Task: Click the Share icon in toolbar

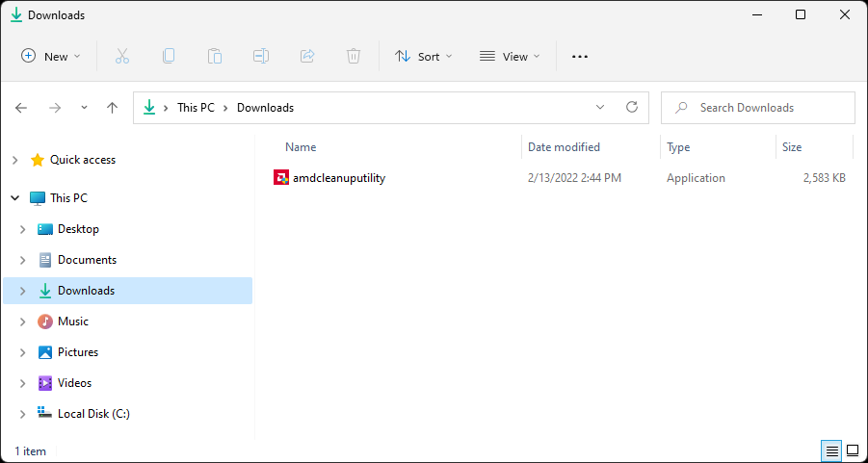Action: pos(307,57)
